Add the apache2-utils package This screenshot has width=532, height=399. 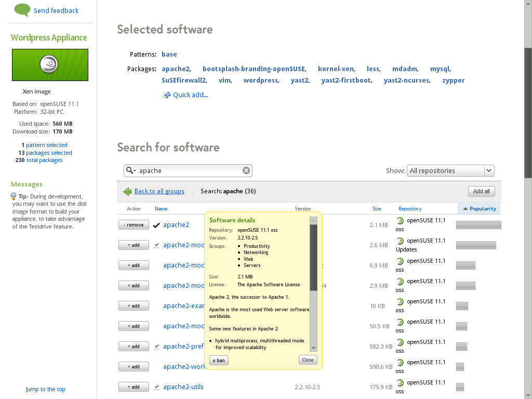(134, 387)
